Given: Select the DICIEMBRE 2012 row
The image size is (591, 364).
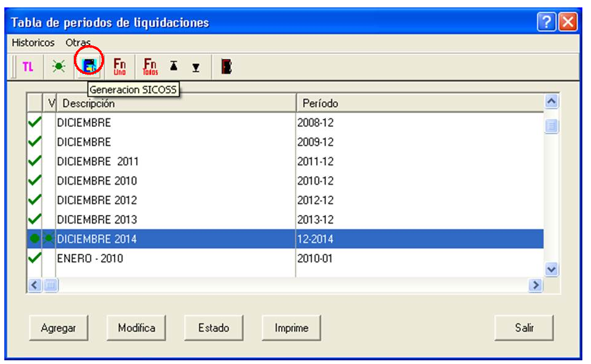Looking at the screenshot, I should pos(285,200).
